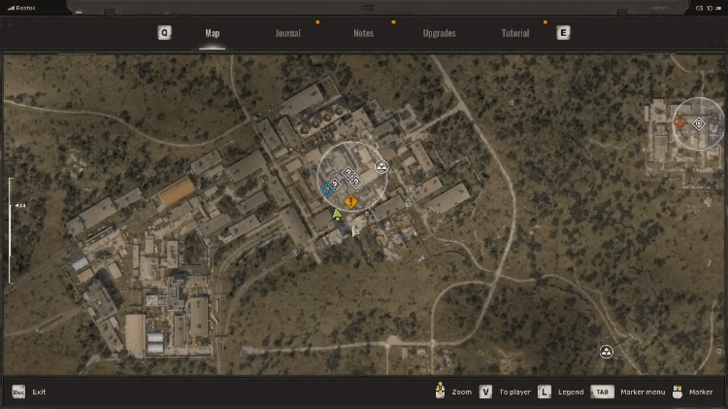
Task: Click the Q key previous-tab icon
Action: (x=164, y=33)
